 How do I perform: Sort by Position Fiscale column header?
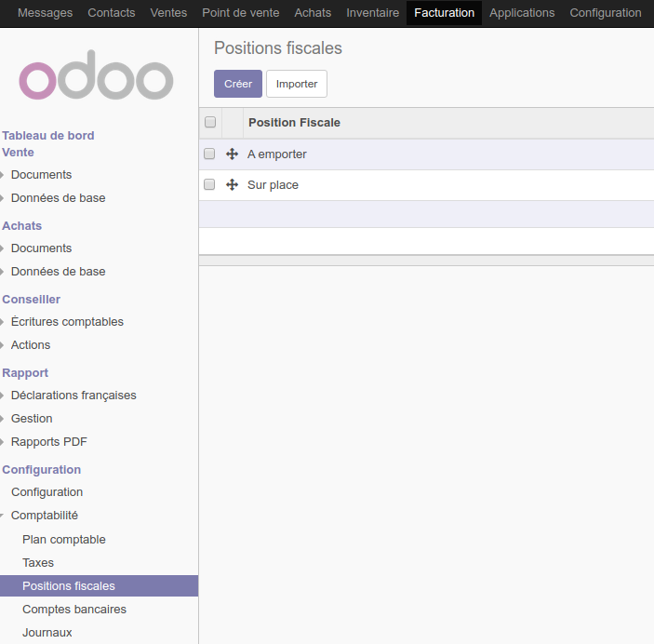tap(294, 123)
